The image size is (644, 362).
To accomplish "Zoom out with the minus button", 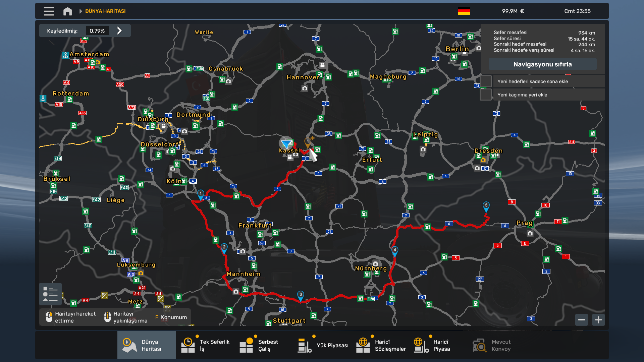I will click(x=582, y=320).
